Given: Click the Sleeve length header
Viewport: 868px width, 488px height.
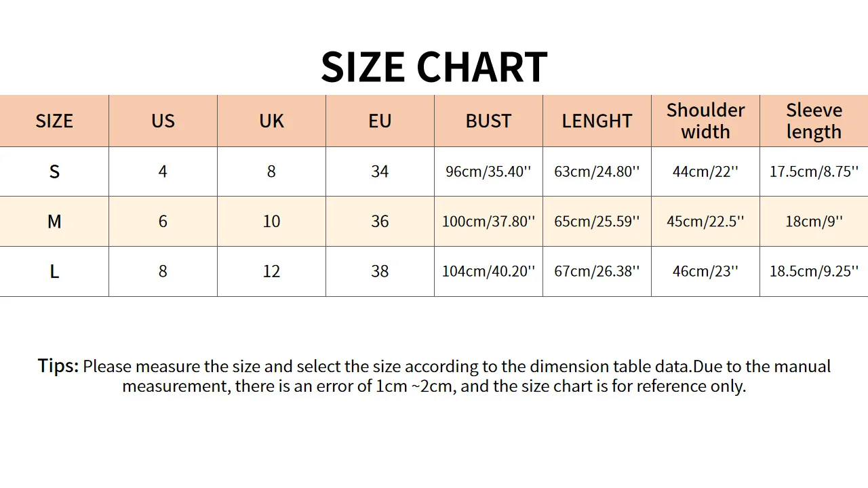Looking at the screenshot, I should coord(814,121).
